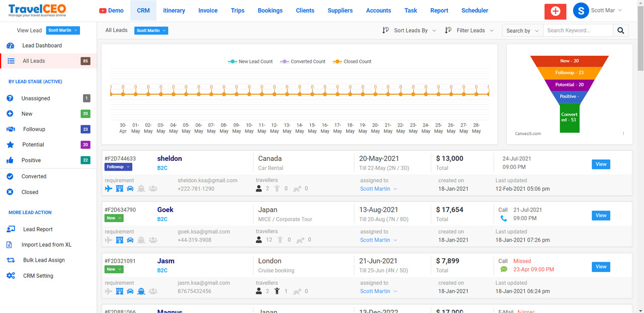This screenshot has height=313, width=644.
Task: Open Search by dropdown
Action: (522, 31)
